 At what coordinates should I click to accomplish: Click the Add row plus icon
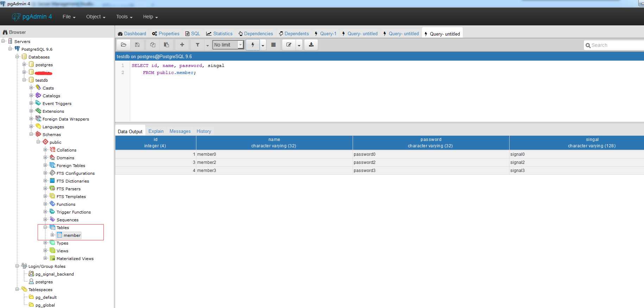coord(182,45)
